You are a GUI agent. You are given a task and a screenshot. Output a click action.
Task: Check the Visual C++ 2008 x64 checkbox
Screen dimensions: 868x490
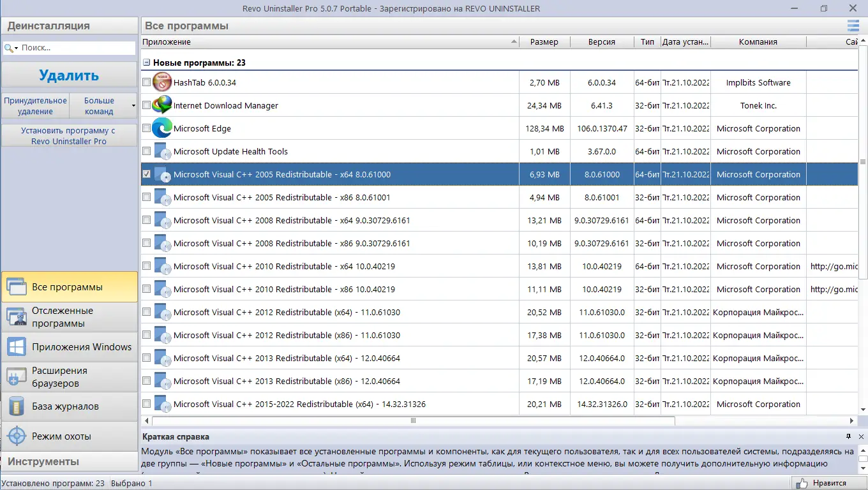coord(147,220)
